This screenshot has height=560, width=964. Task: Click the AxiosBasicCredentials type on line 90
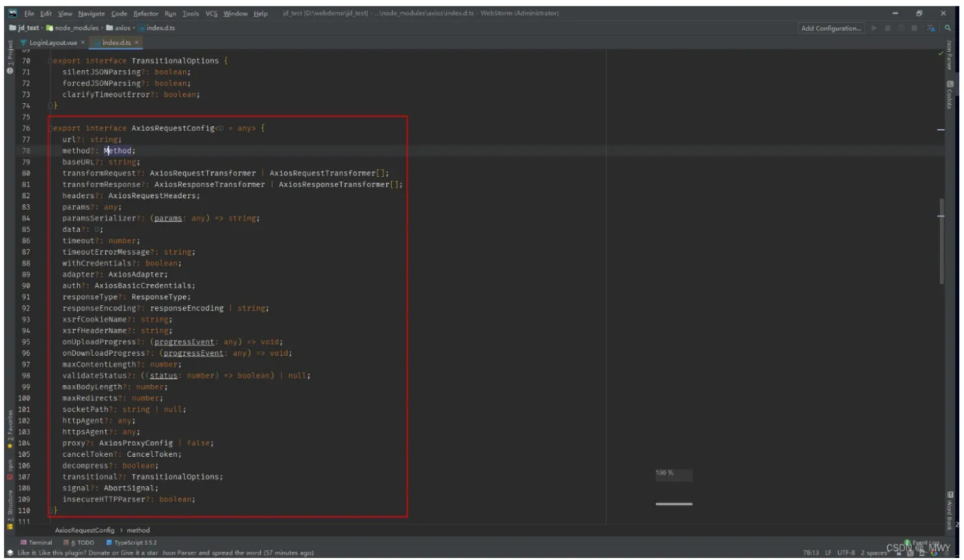pos(145,286)
